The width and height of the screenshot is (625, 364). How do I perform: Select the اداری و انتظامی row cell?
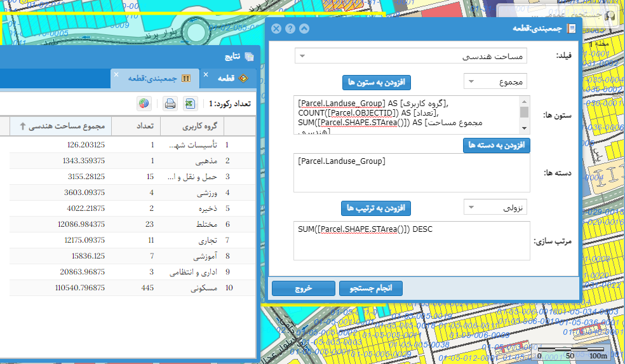(192, 272)
